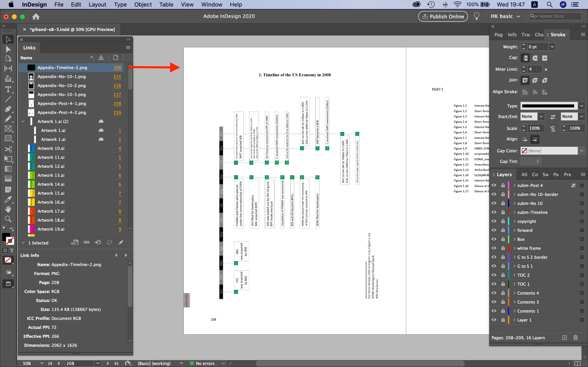Click Edit Original pencil icon
This screenshot has width=588, height=367.
click(x=121, y=242)
